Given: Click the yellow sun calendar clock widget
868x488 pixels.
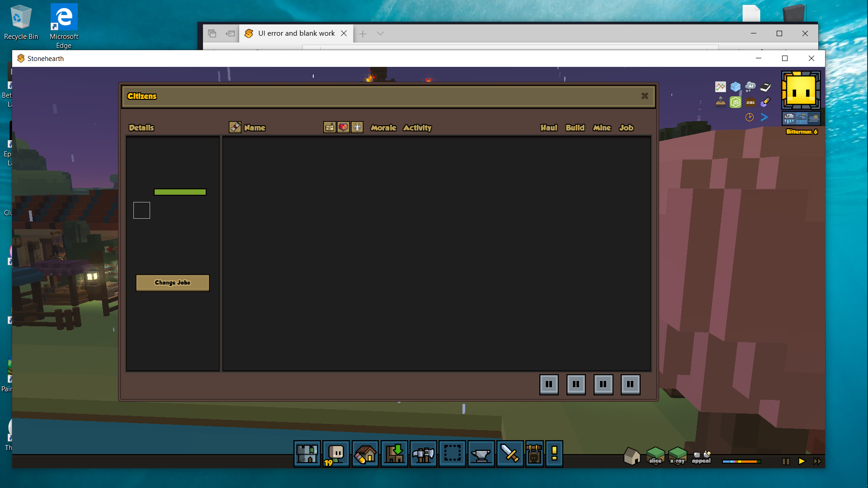Looking at the screenshot, I should click(801, 90).
